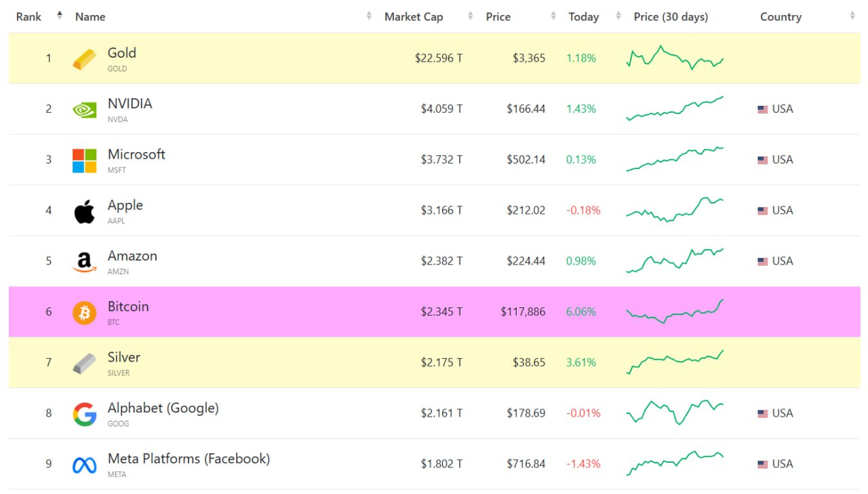
Task: Select Amazon daily change 0.98%
Action: [581, 261]
